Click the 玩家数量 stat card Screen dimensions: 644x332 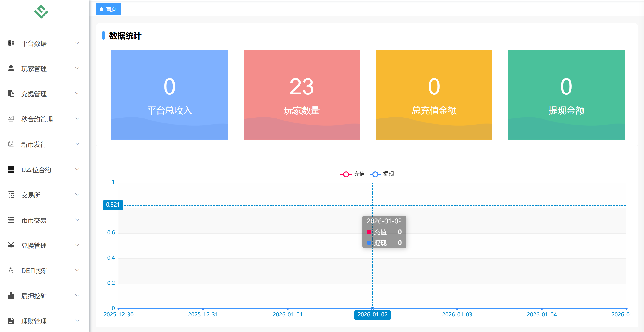click(x=302, y=95)
